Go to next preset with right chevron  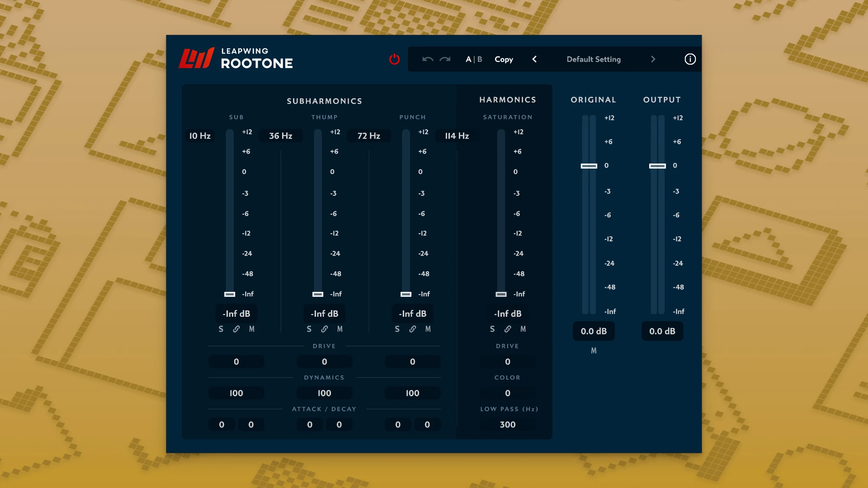pyautogui.click(x=653, y=59)
